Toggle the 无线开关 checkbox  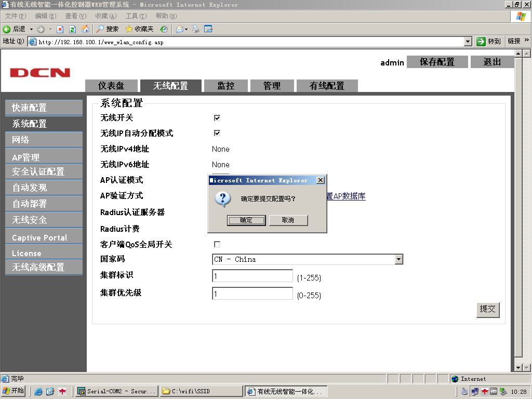(x=217, y=118)
